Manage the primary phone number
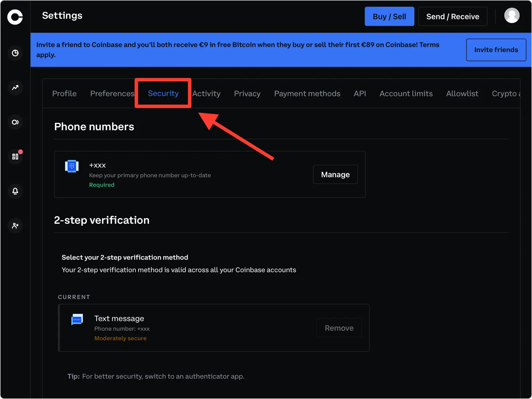The height and width of the screenshot is (399, 532). coord(335,175)
